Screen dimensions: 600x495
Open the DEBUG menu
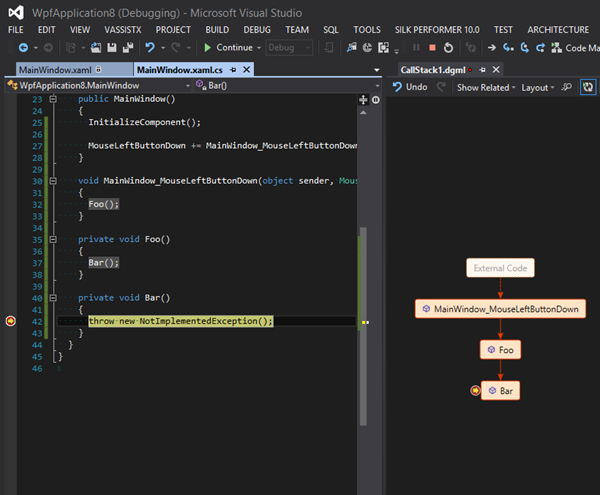click(257, 30)
